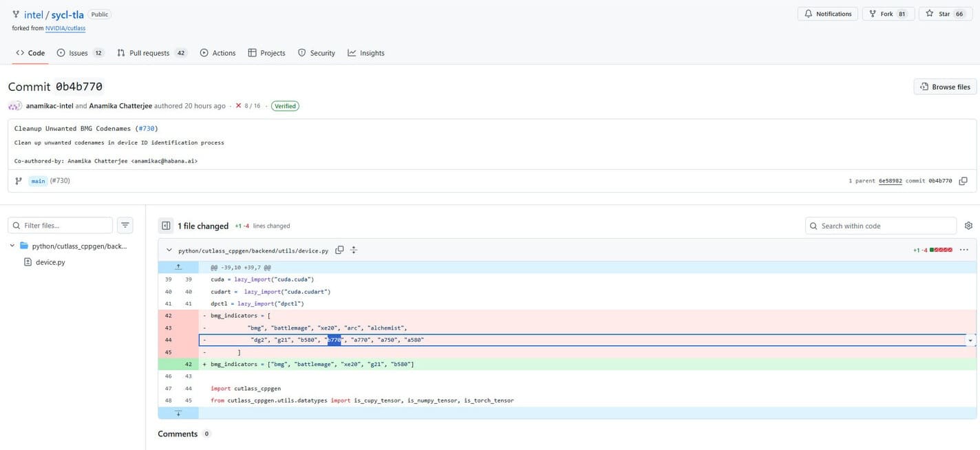Screen dimensions: 980x450
Task: Open the filter options icon button
Action: click(x=125, y=226)
